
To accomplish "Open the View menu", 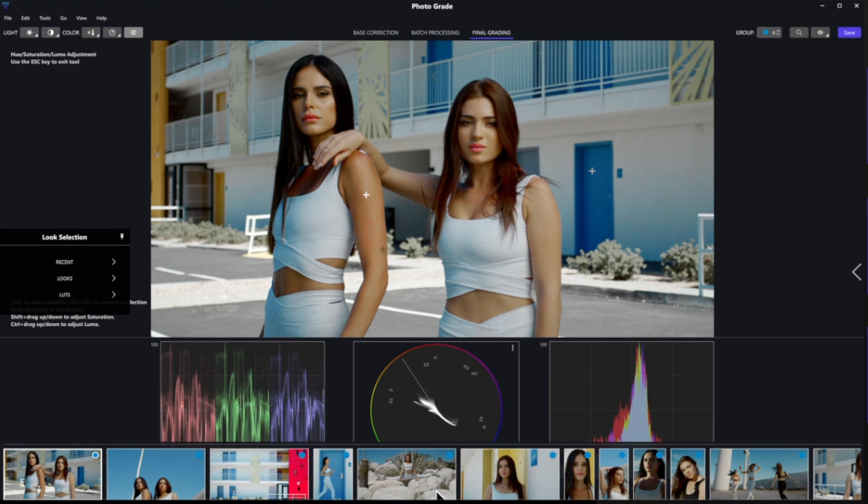I will pos(81,18).
